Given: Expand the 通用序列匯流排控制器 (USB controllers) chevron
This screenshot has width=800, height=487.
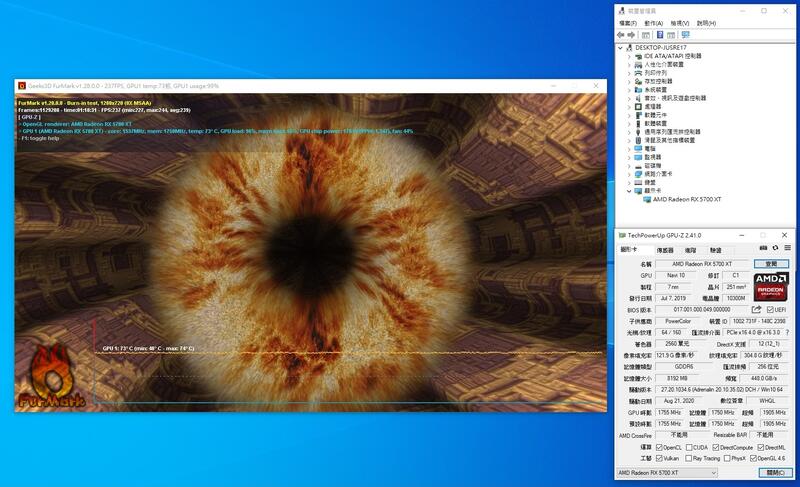Looking at the screenshot, I should 629,132.
